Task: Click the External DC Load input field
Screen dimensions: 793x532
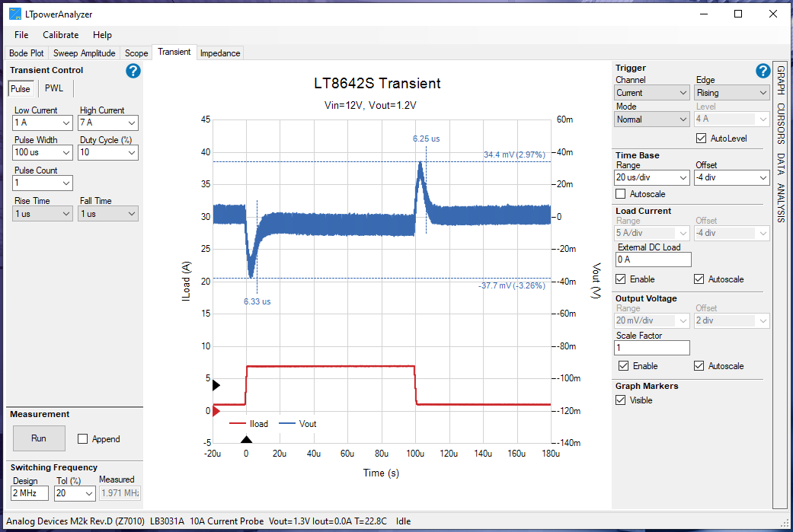Action: 653,259
